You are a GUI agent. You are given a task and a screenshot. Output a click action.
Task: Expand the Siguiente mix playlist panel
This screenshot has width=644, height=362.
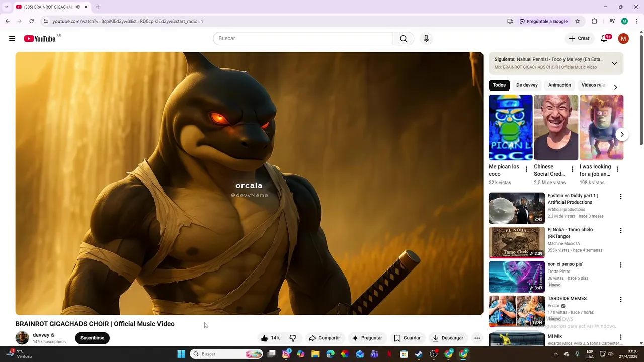[x=614, y=63]
